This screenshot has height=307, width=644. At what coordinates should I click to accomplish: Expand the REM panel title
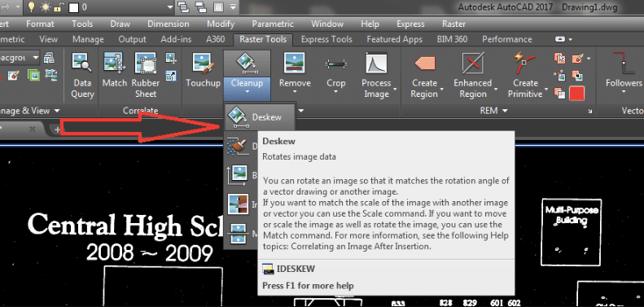coord(493,111)
